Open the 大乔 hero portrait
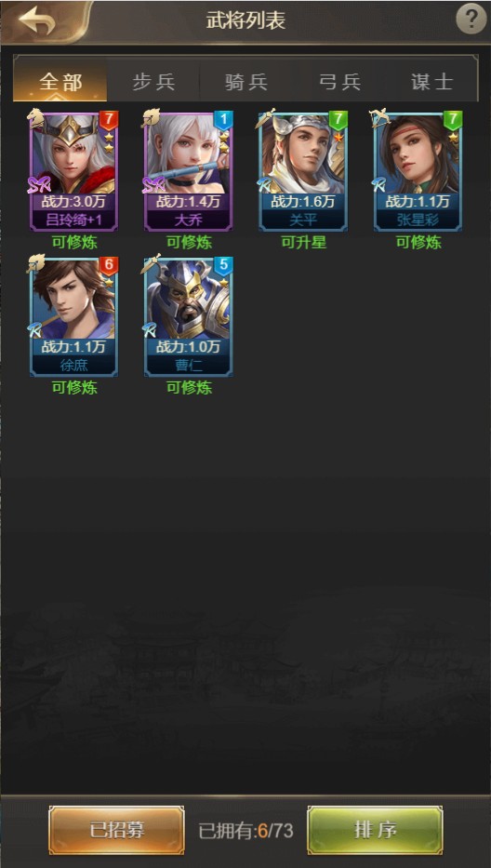 tap(189, 171)
